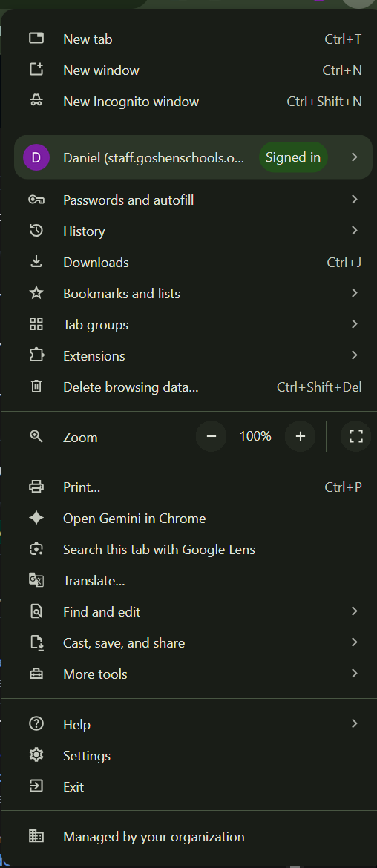This screenshot has height=868, width=377.
Task: Click the New Incognito window spy icon
Action: point(36,102)
